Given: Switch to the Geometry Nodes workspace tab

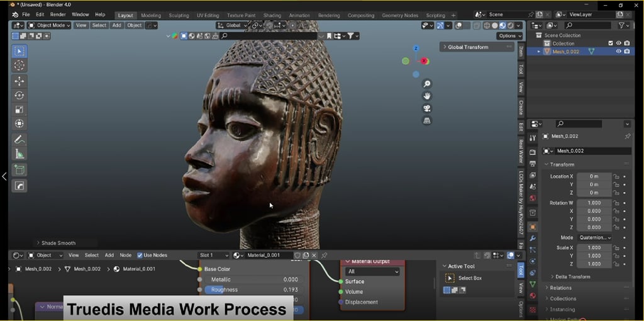Looking at the screenshot, I should click(x=399, y=16).
